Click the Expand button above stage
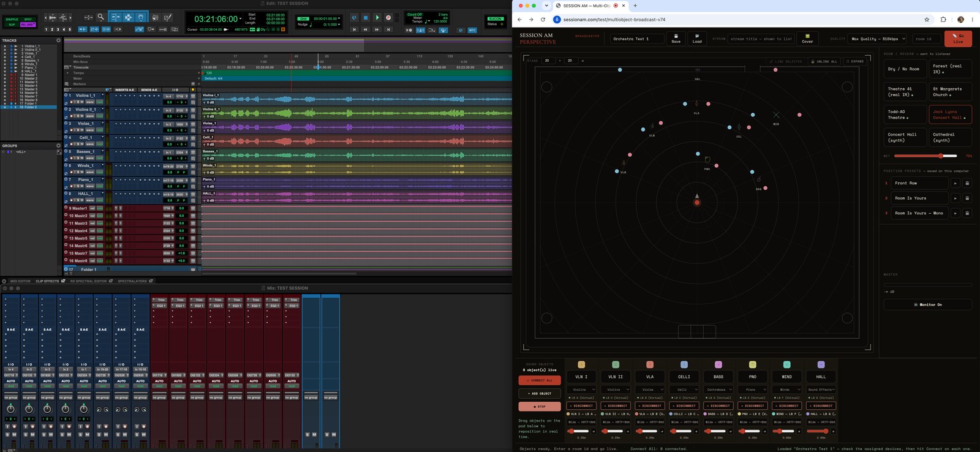 click(855, 61)
